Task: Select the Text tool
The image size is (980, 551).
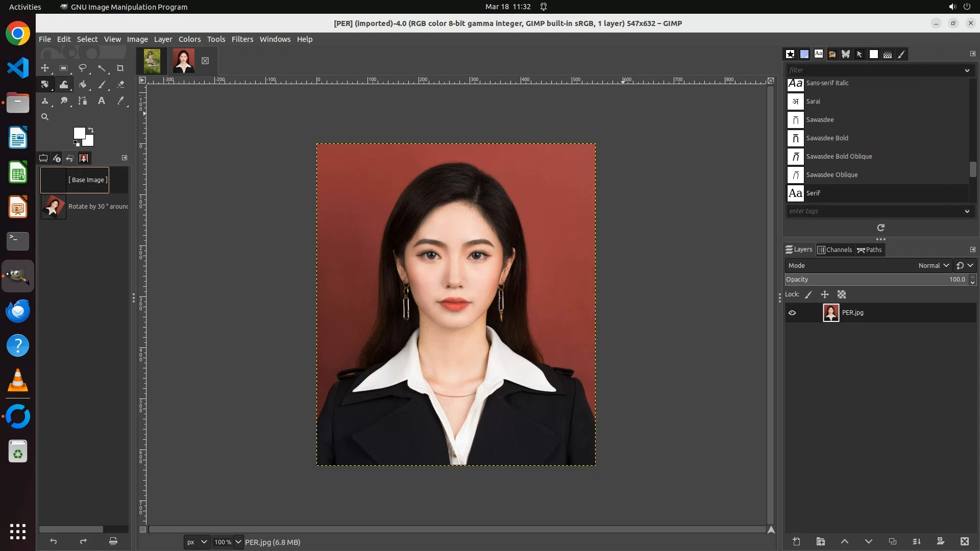Action: (102, 101)
